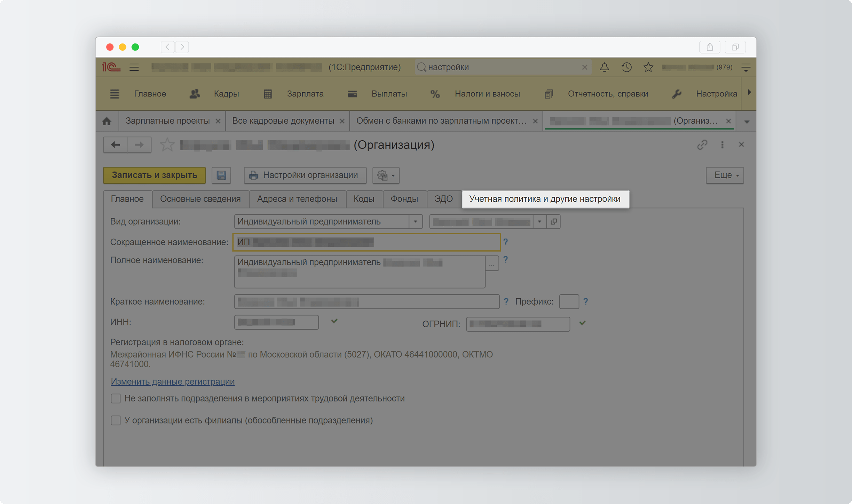
Task: Close the organization form with X
Action: (741, 144)
